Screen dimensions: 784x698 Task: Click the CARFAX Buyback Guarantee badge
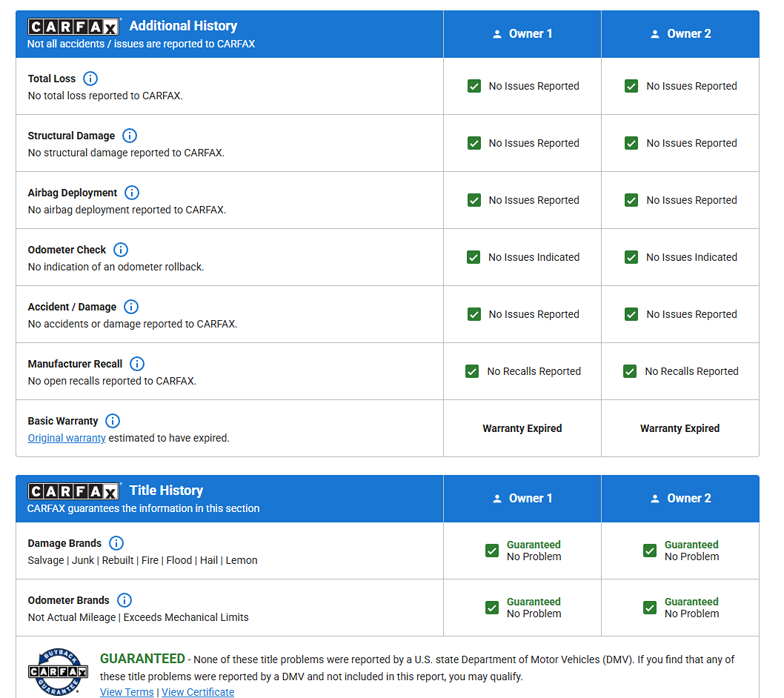(59, 671)
